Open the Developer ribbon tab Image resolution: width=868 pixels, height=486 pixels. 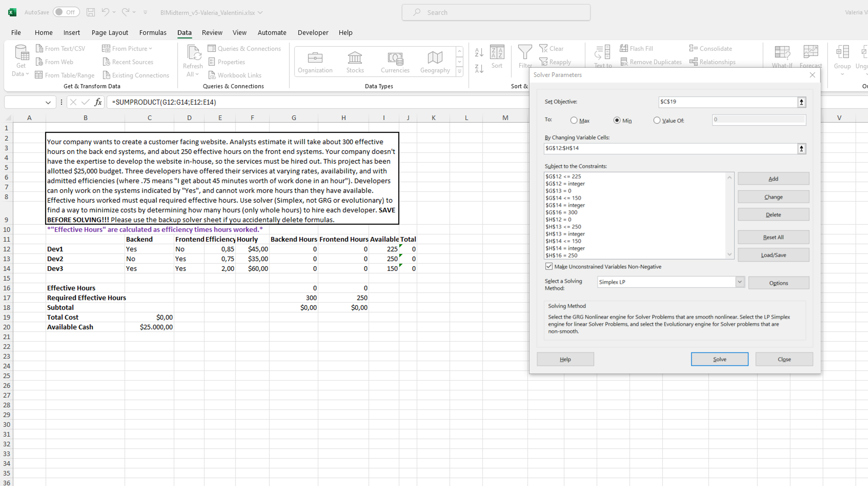(x=313, y=32)
